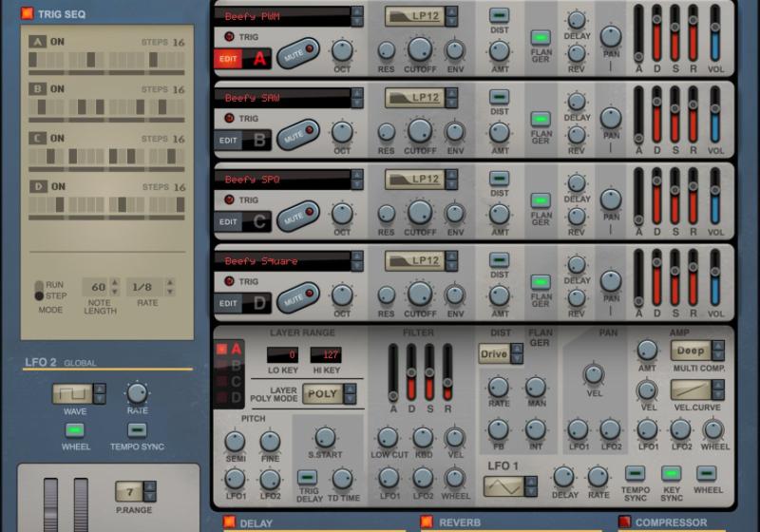This screenshot has height=532, width=760.
Task: Click the LFO 1 DELAY knob
Action: click(x=563, y=477)
